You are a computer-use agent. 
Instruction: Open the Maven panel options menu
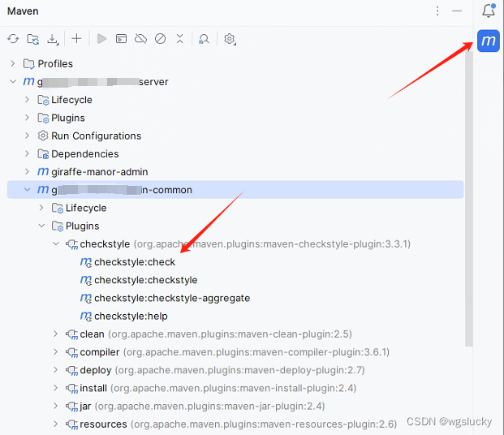pyautogui.click(x=437, y=11)
